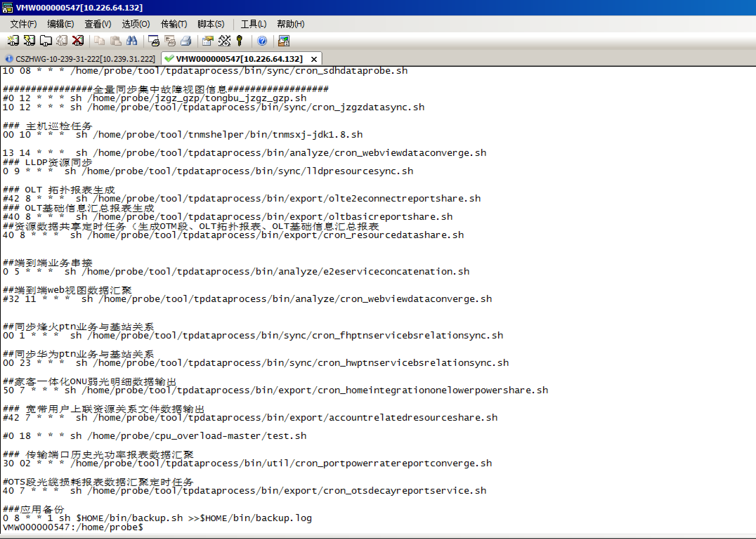
Task: Click the '### 主机巡检任务' comment
Action: coord(47,125)
